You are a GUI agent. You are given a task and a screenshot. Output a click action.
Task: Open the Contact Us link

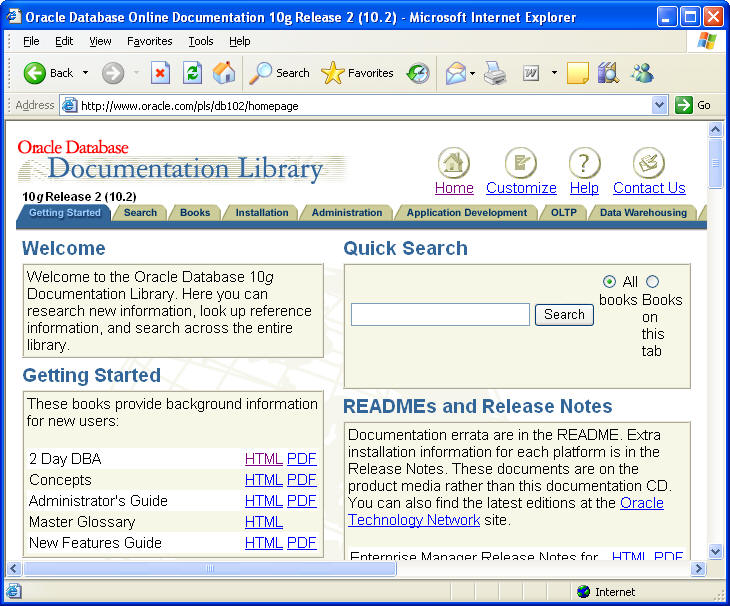point(649,188)
